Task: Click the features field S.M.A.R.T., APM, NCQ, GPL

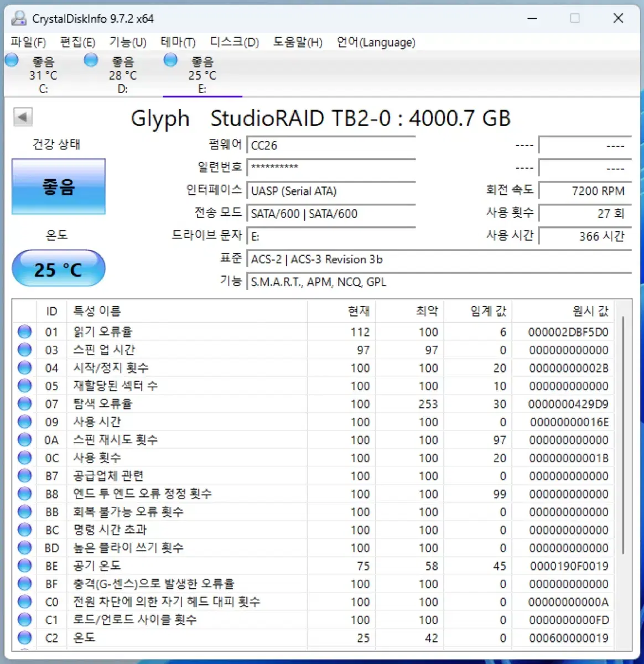Action: click(439, 282)
